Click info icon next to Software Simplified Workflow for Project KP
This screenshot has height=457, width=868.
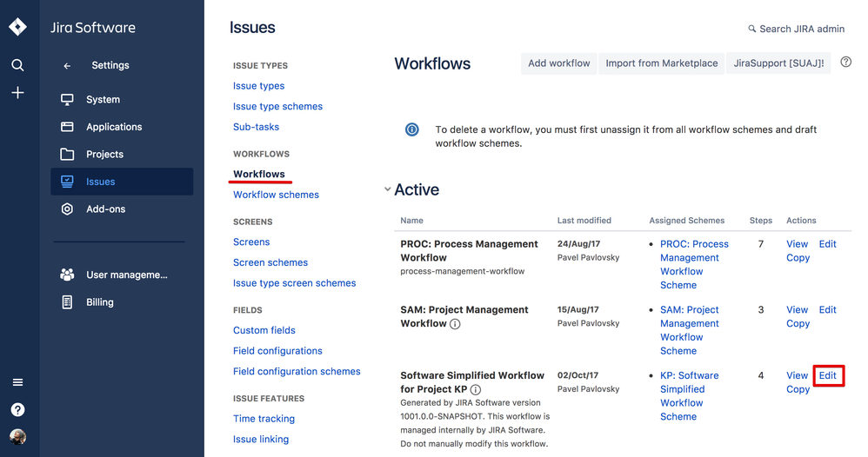(x=476, y=389)
